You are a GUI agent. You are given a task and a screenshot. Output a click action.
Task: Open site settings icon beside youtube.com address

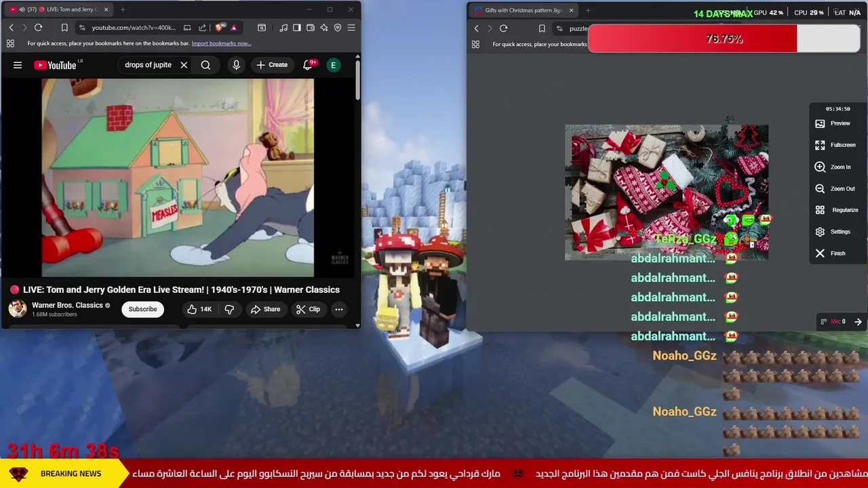pyautogui.click(x=82, y=28)
